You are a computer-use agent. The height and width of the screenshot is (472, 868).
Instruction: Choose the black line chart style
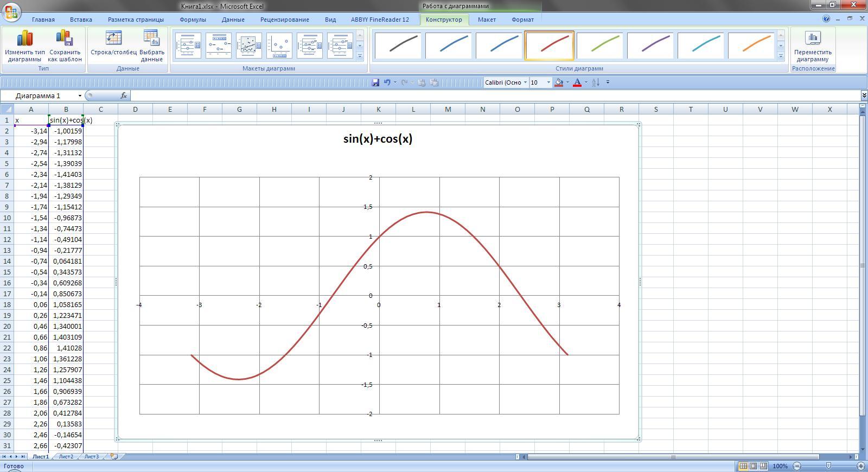[x=398, y=46]
